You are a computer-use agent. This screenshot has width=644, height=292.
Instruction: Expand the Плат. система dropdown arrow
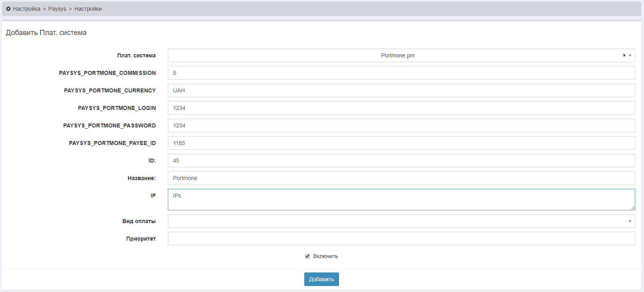[x=630, y=55]
